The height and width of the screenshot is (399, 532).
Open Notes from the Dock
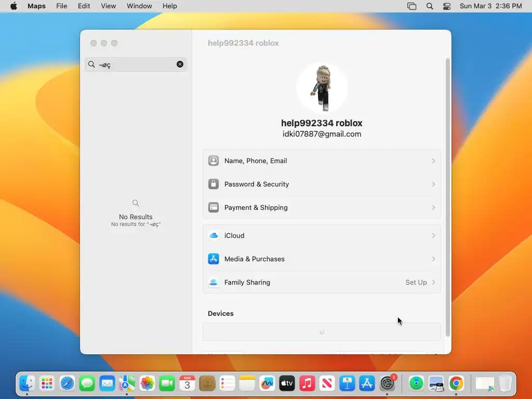[x=247, y=383]
